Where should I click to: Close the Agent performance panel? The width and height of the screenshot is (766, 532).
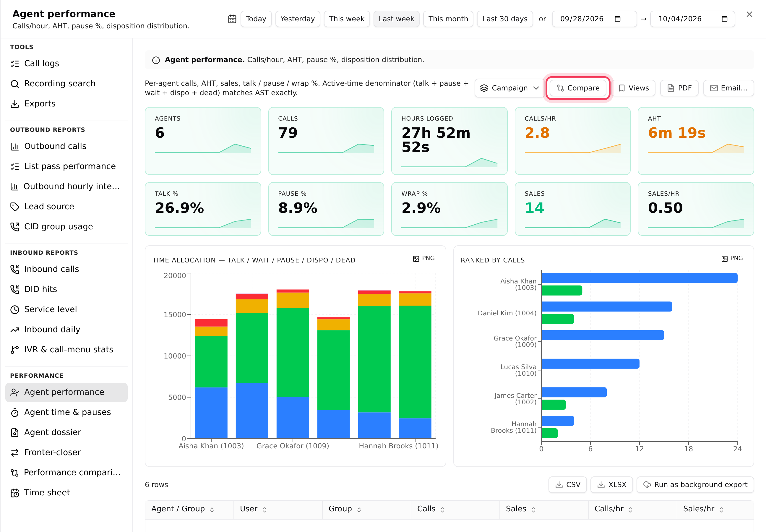point(749,14)
